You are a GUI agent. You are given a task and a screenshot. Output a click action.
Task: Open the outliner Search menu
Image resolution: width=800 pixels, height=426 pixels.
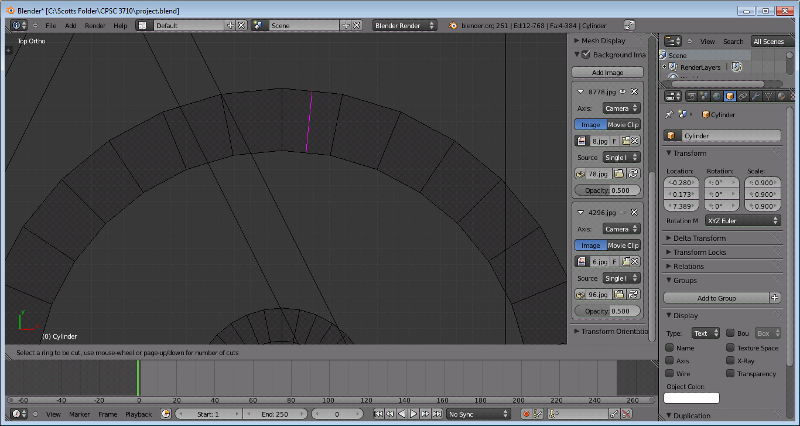pyautogui.click(x=733, y=41)
